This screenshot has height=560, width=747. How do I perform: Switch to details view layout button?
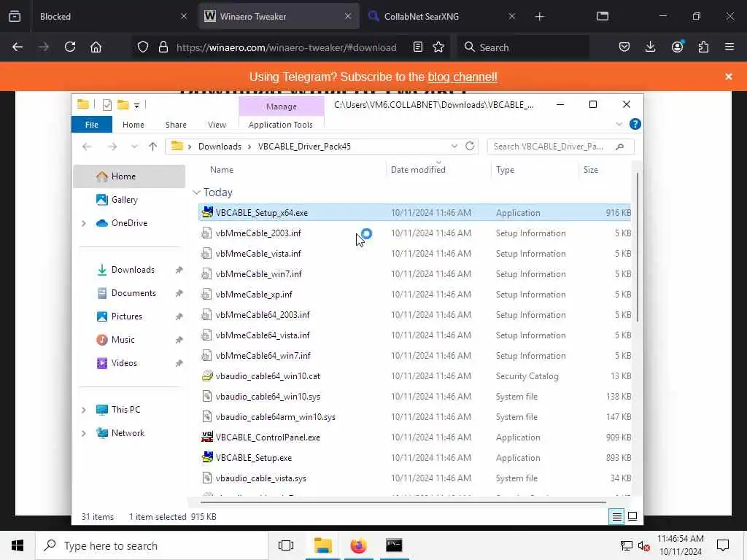[x=616, y=516]
